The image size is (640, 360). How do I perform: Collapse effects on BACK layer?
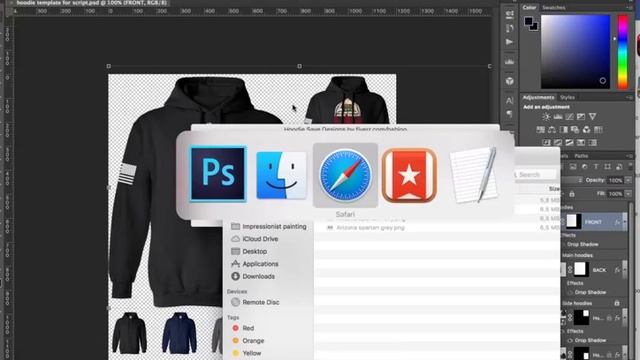pyautogui.click(x=624, y=270)
